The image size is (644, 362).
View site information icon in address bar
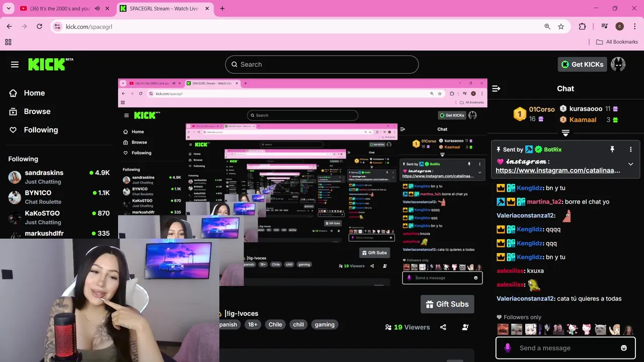click(57, 27)
